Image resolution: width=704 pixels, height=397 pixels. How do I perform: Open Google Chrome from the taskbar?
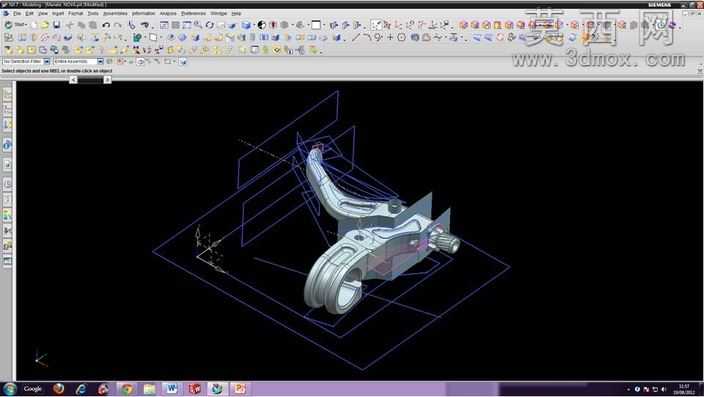click(x=127, y=389)
